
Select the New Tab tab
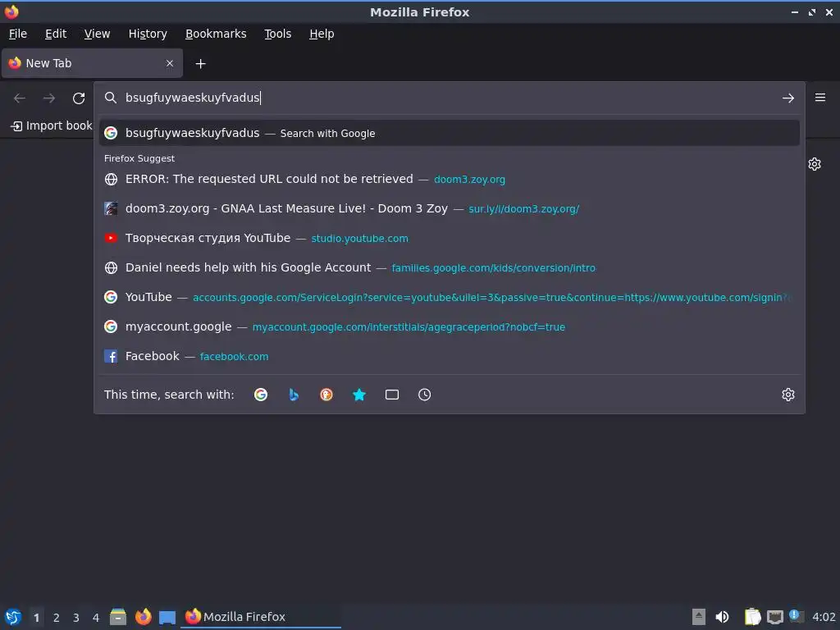[x=92, y=63]
